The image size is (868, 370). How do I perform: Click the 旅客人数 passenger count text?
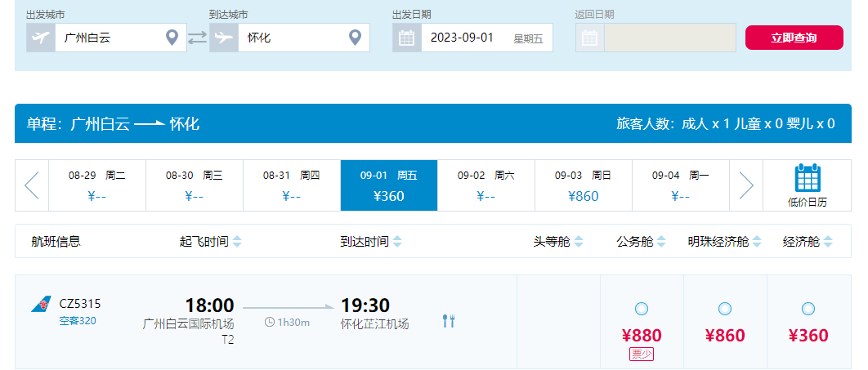click(x=726, y=123)
